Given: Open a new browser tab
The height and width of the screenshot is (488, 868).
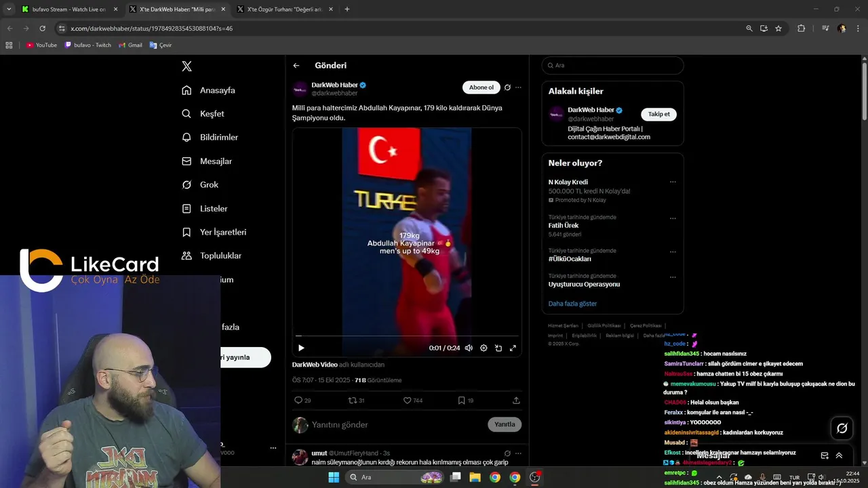Looking at the screenshot, I should [347, 9].
